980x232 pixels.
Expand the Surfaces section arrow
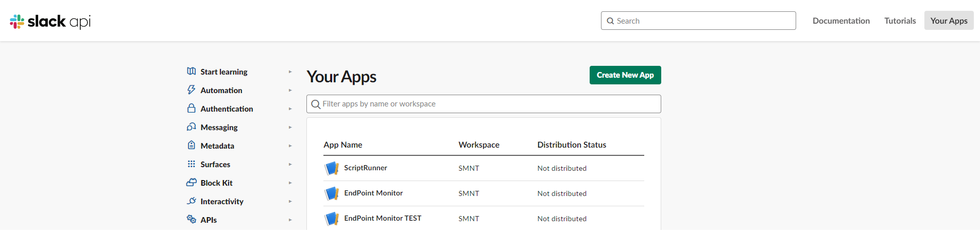[x=290, y=165]
